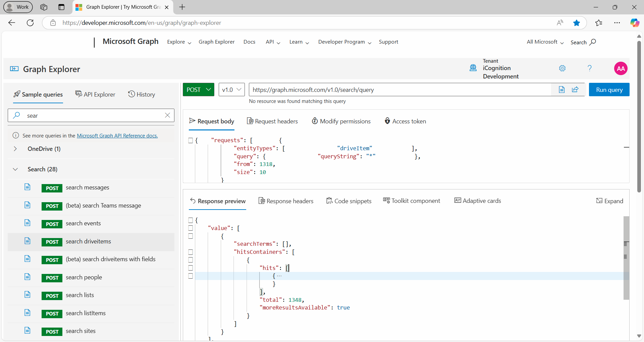
Task: Click the Run query button
Action: (609, 90)
